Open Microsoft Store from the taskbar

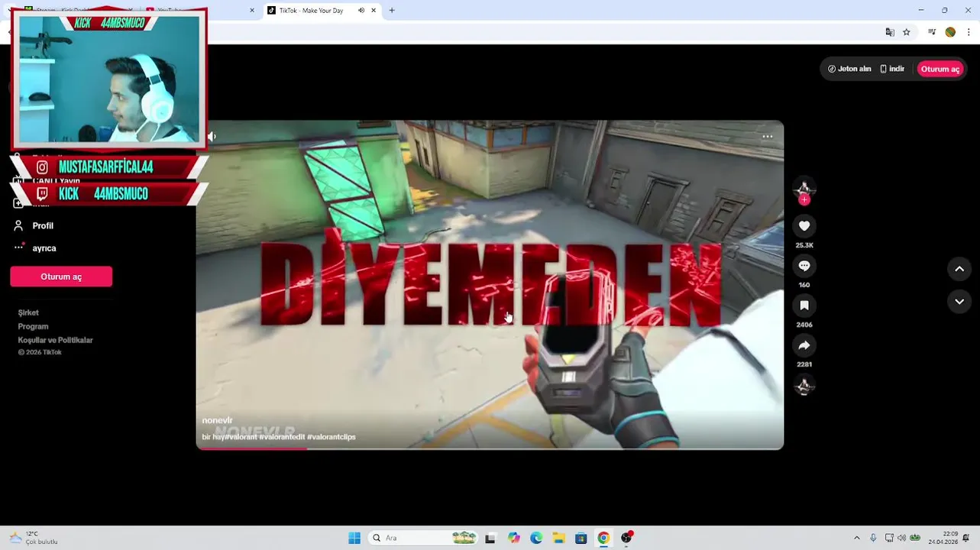(581, 538)
